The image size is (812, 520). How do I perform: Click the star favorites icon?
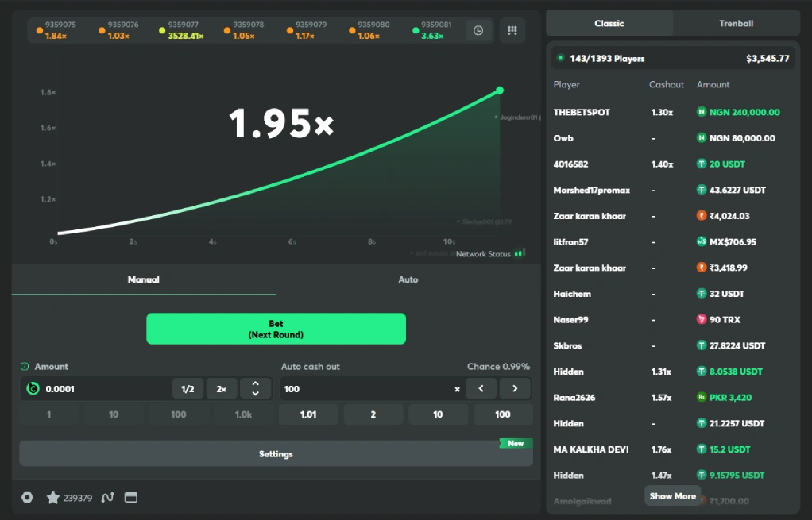click(52, 497)
